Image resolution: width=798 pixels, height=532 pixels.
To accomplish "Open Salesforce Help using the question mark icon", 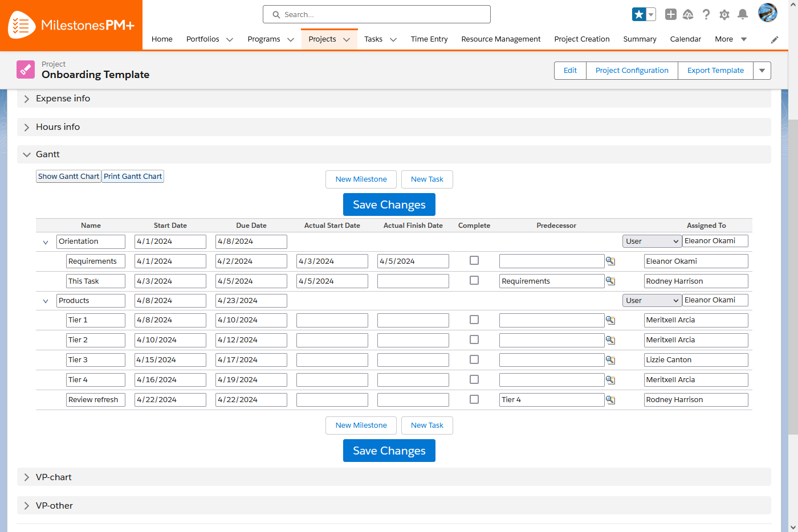I will tap(706, 14).
